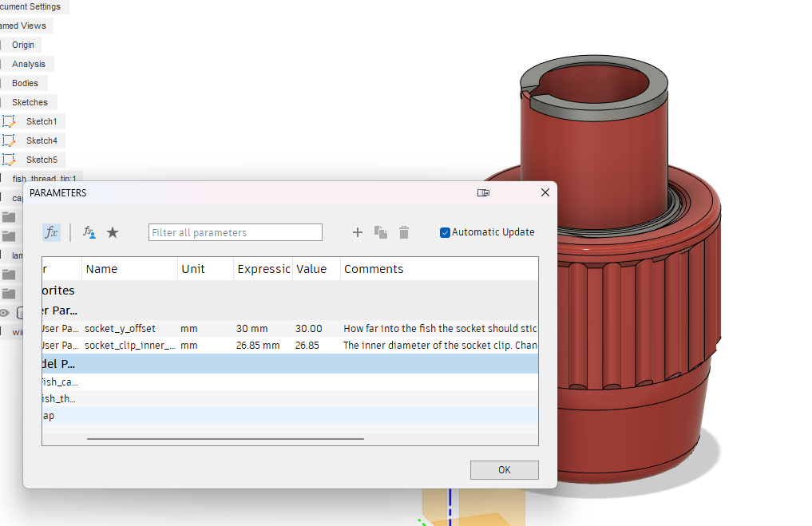Confirm the dialog with OK button
The height and width of the screenshot is (526, 812).
[x=505, y=469]
